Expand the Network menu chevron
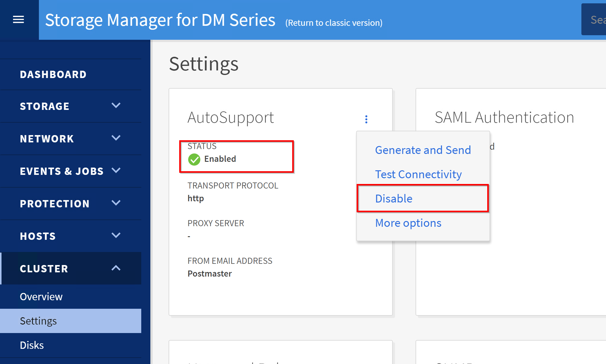 [x=116, y=138]
